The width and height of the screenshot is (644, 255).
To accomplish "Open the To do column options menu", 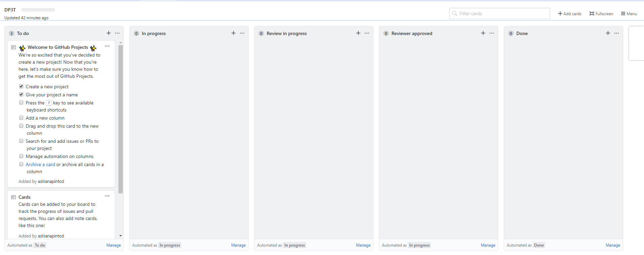I will tap(117, 33).
